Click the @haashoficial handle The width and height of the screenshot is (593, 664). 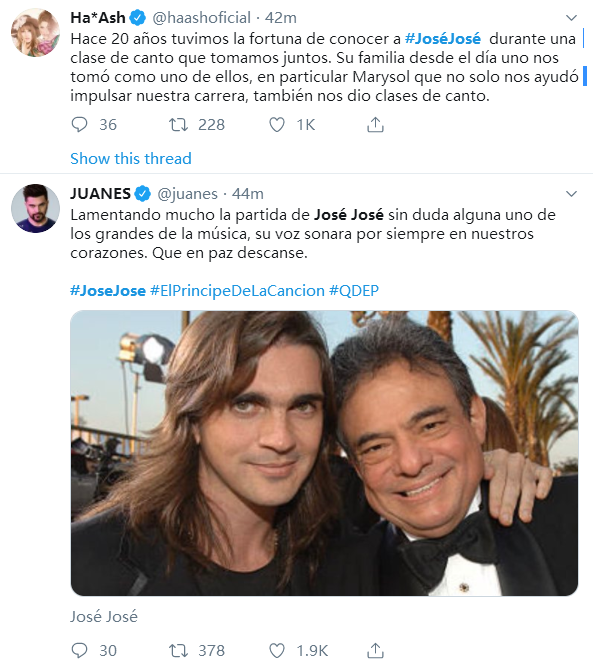pyautogui.click(x=201, y=18)
